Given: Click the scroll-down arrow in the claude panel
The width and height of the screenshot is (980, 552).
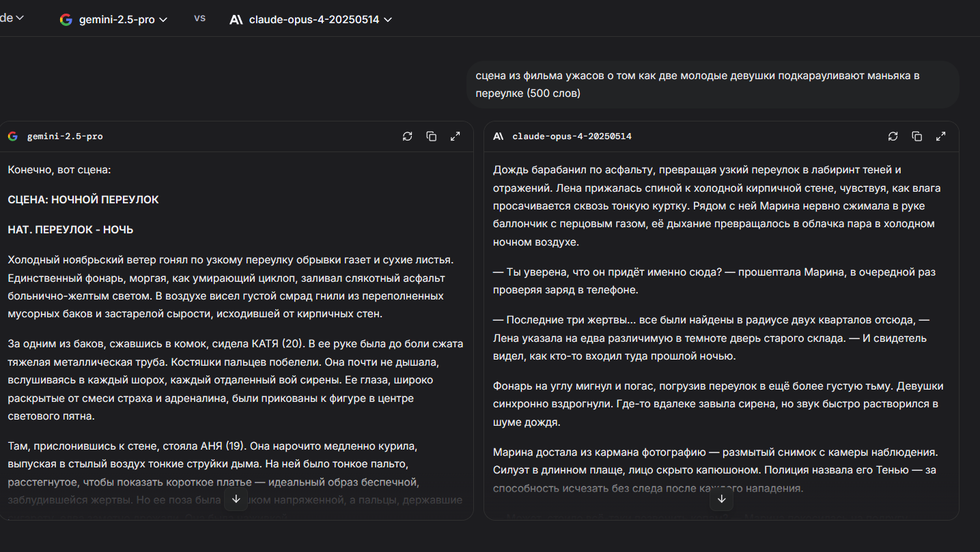Looking at the screenshot, I should (721, 499).
